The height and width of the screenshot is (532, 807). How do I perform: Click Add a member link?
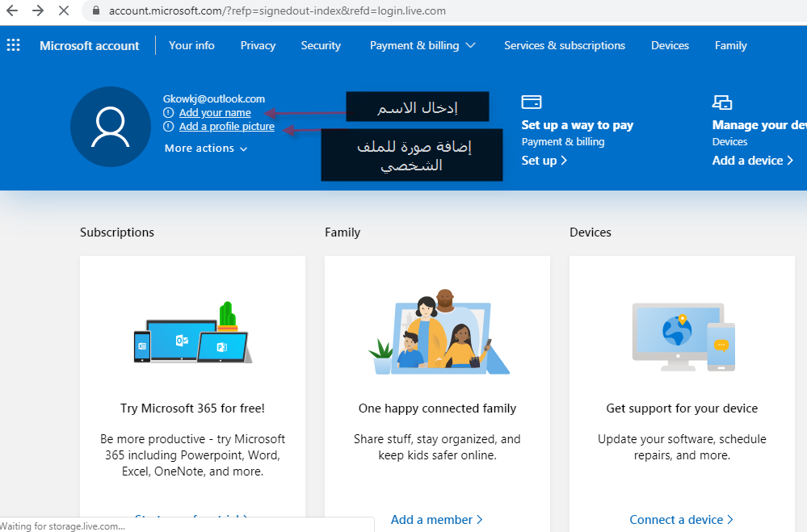coord(436,520)
